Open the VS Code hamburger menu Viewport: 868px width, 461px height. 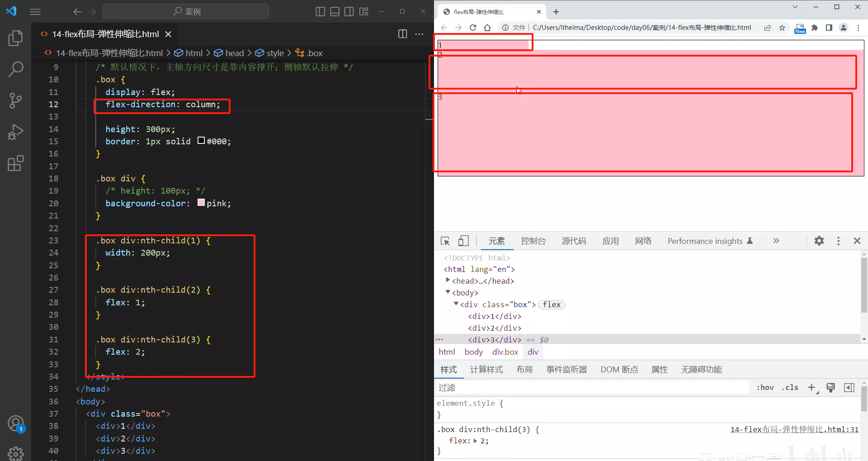click(35, 12)
